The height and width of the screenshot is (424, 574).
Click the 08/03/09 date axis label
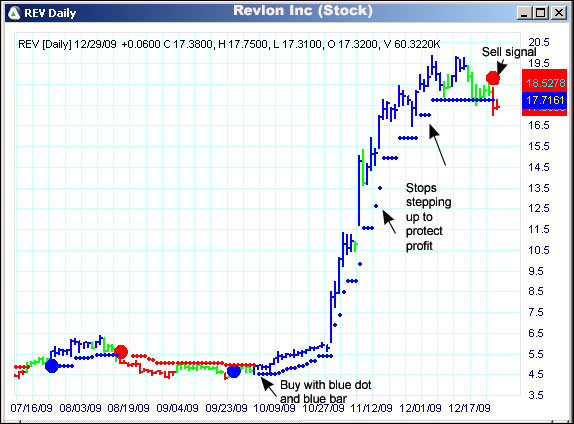click(80, 408)
